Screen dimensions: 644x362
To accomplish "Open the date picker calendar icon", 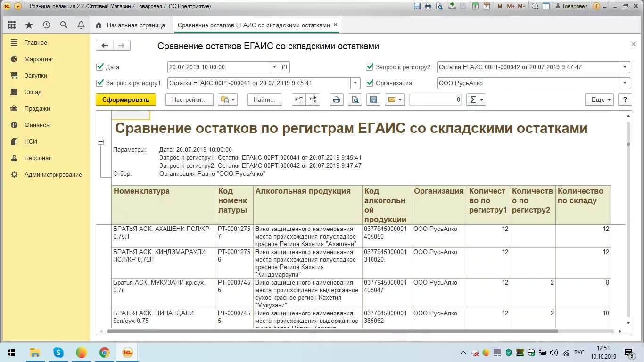I will 285,67.
